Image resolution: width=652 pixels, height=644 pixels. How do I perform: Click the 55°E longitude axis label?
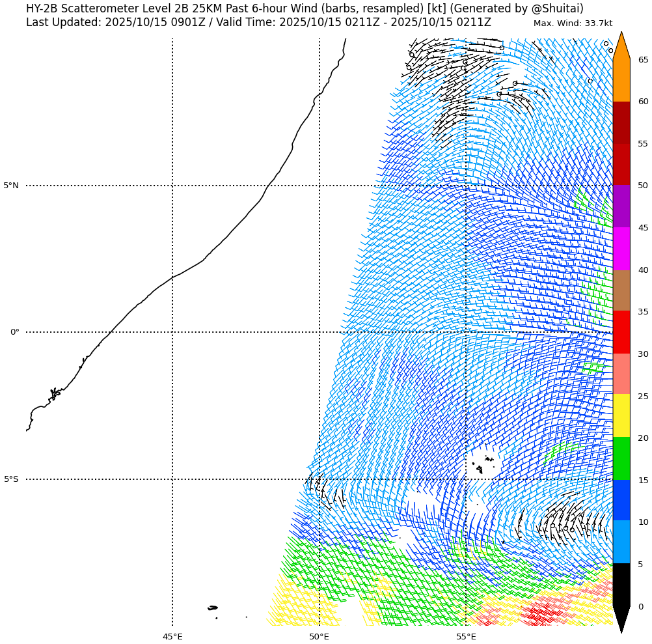(466, 636)
